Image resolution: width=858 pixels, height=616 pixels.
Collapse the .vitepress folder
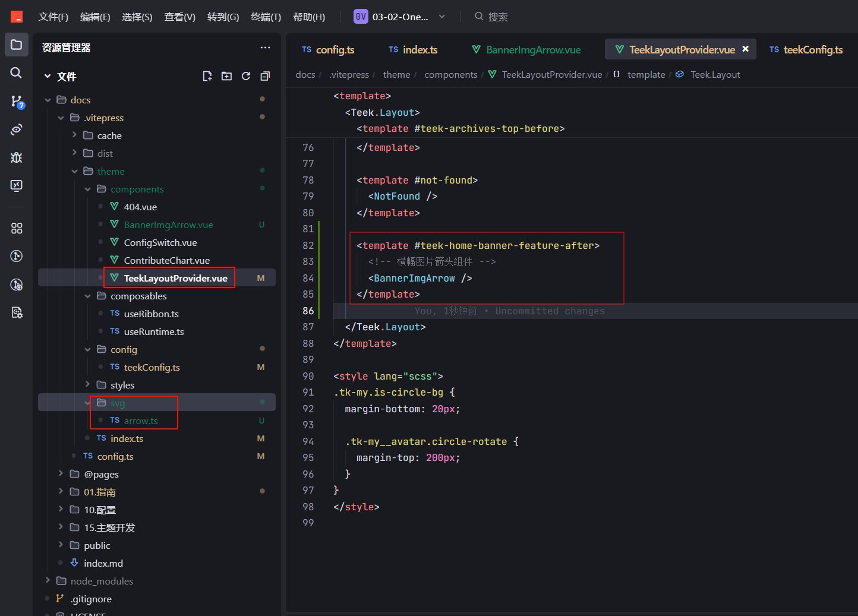pos(61,118)
